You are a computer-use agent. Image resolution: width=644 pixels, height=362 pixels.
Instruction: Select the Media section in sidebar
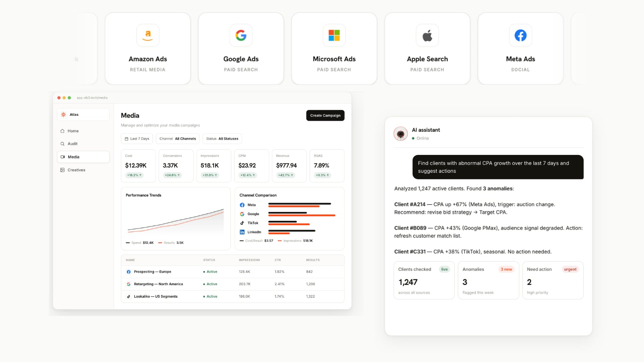click(x=83, y=157)
